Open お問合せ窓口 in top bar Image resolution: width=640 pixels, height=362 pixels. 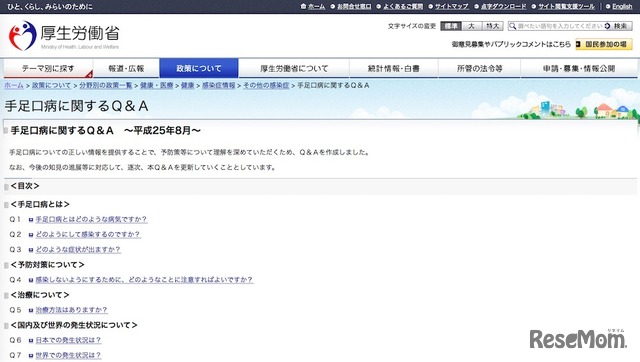pyautogui.click(x=354, y=7)
